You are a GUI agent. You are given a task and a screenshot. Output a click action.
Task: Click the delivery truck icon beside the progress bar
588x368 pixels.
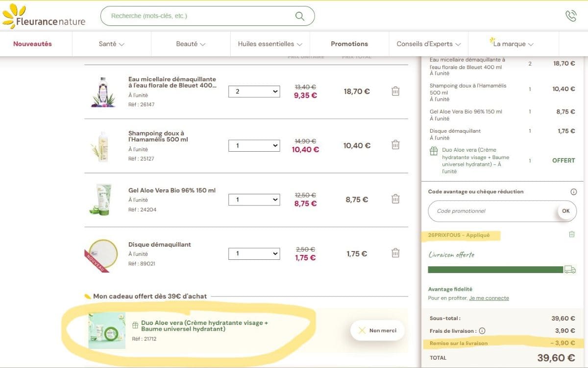click(x=570, y=269)
